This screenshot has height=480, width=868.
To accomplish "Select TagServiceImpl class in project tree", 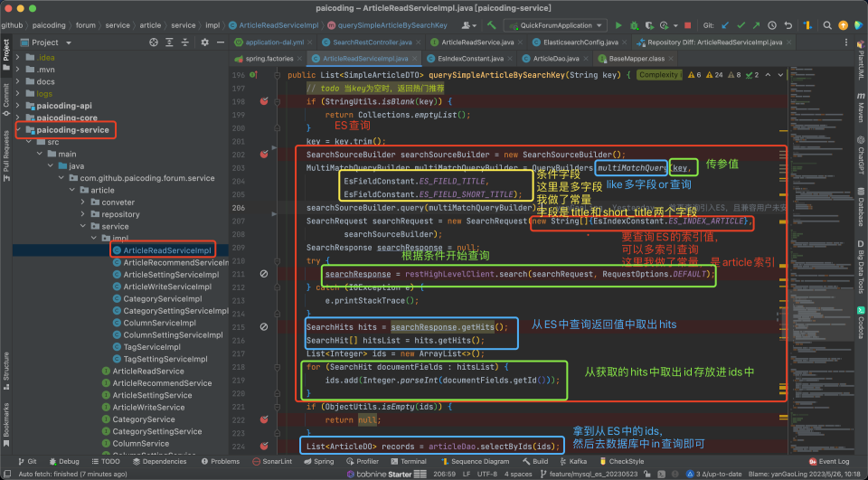I will coord(152,347).
